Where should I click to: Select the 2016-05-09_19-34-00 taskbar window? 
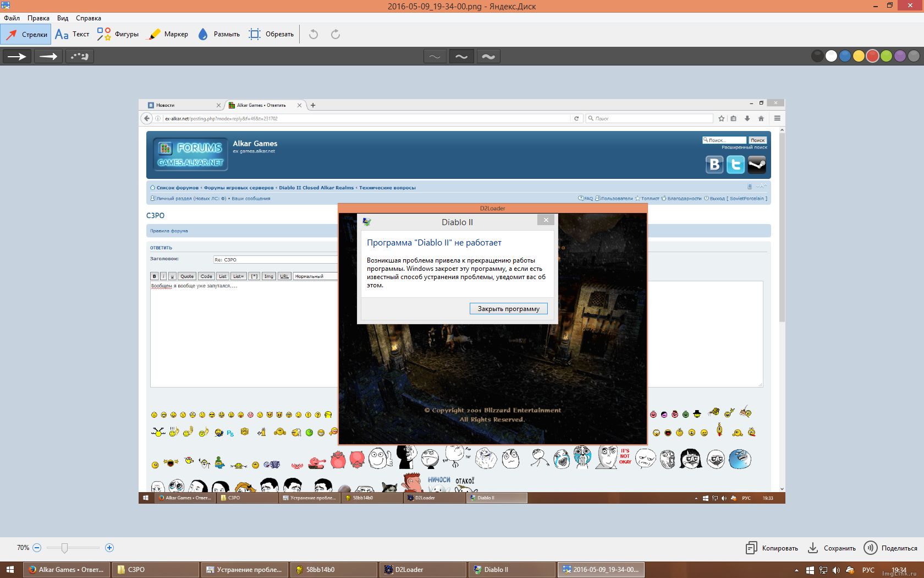[601, 570]
